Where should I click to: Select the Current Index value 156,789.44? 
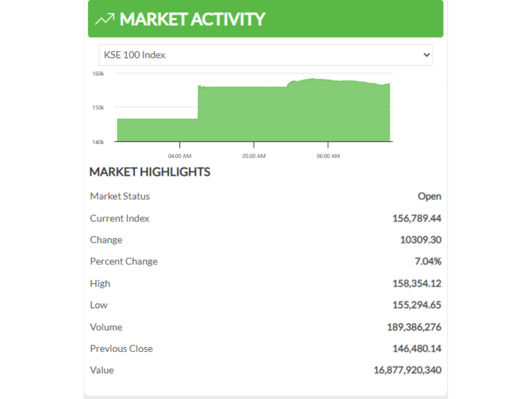click(x=417, y=218)
